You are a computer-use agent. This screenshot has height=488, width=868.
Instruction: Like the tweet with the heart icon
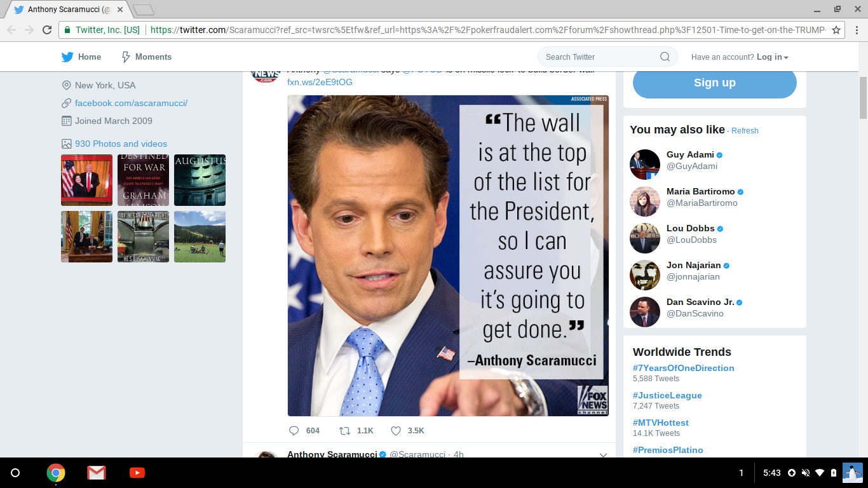pos(396,431)
